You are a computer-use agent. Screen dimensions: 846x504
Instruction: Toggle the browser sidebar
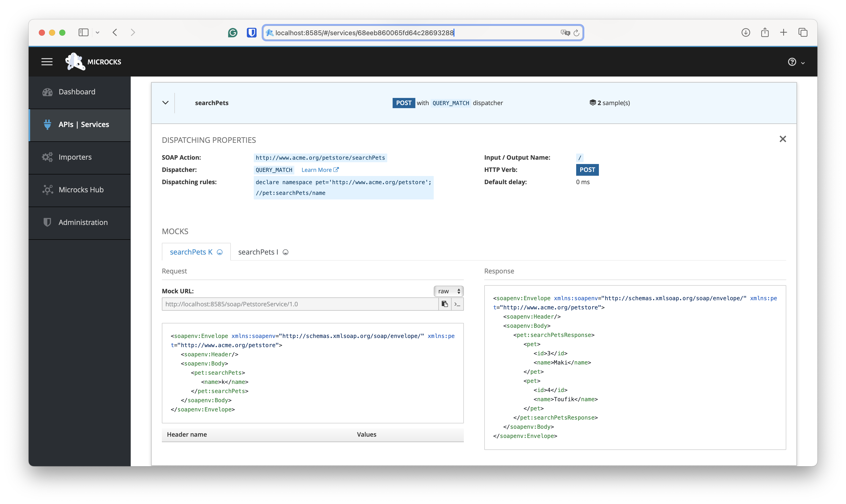pos(84,33)
